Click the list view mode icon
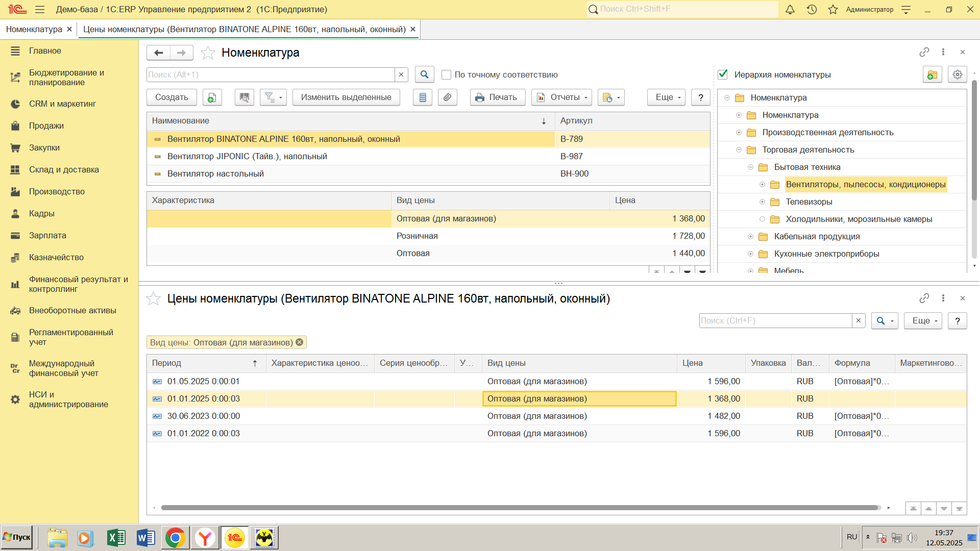The image size is (980, 551). [x=423, y=97]
